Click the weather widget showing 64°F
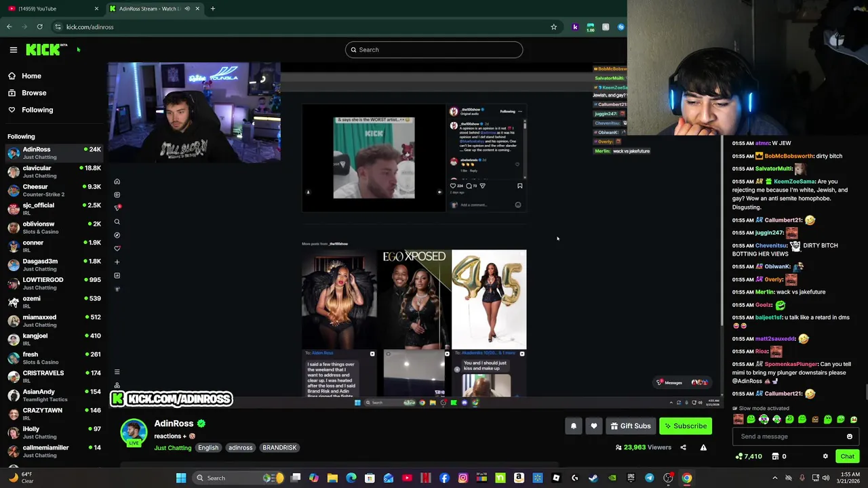The width and height of the screenshot is (868, 488). [20, 478]
